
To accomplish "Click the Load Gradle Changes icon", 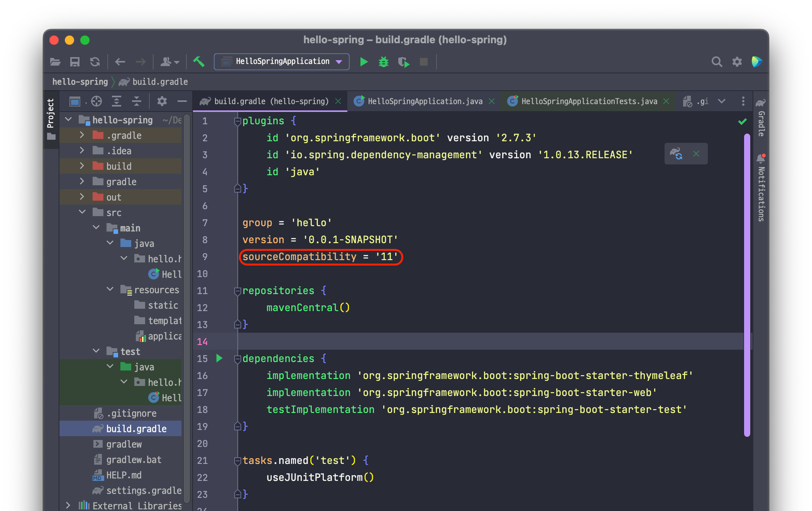I will point(676,154).
